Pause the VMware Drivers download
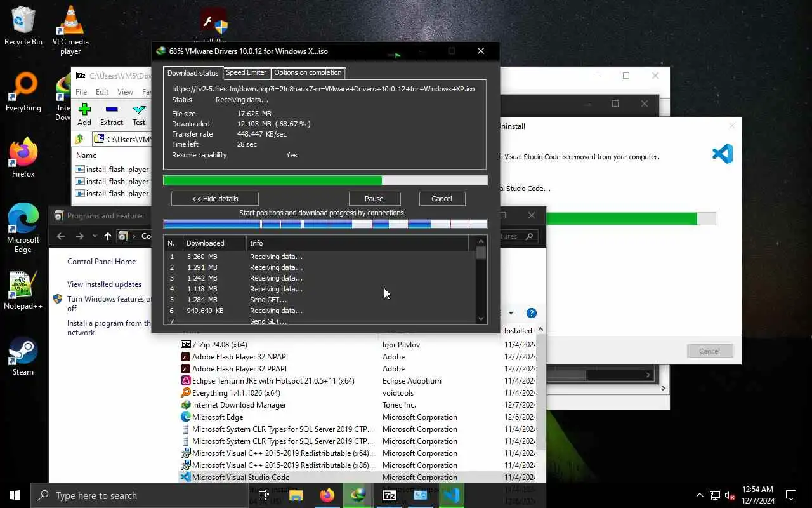 tap(374, 199)
